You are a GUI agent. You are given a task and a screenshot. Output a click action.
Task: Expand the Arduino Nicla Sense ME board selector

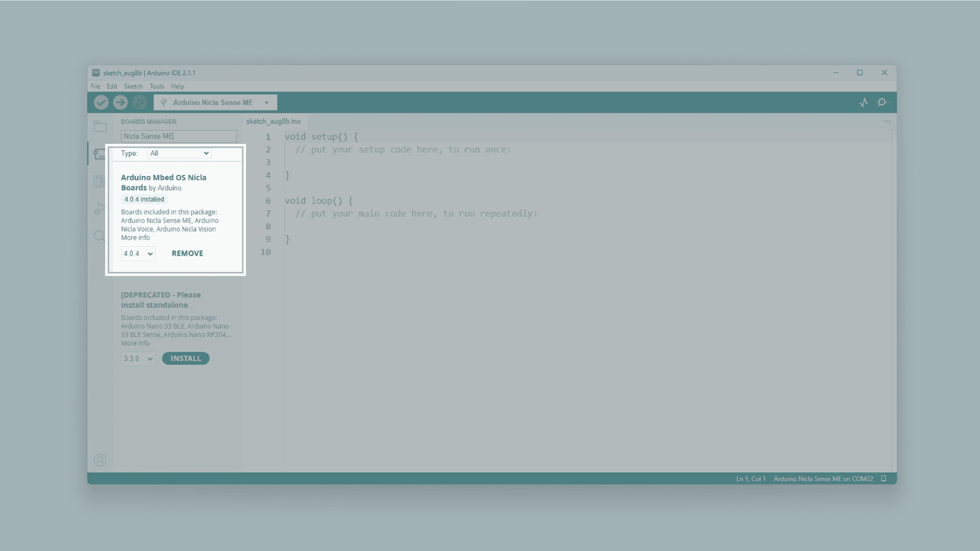[215, 103]
